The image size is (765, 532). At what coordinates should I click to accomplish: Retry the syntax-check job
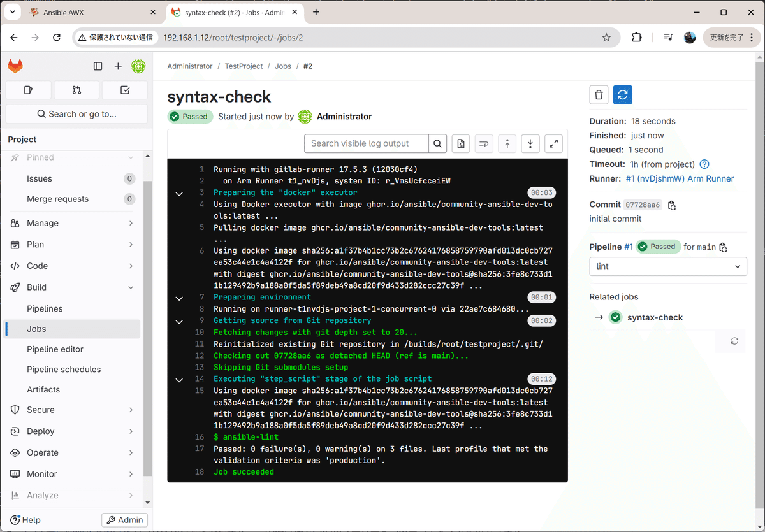(622, 94)
